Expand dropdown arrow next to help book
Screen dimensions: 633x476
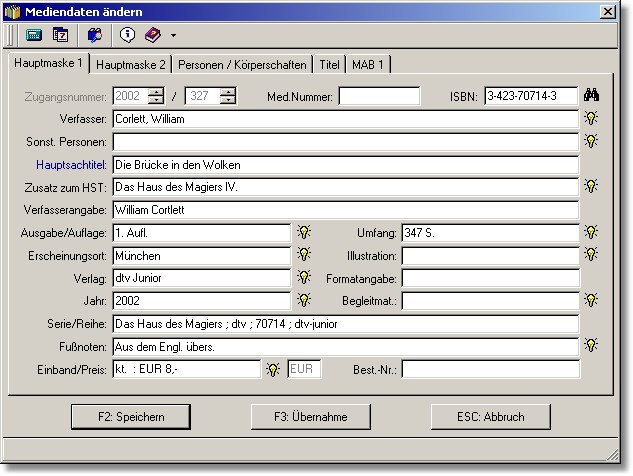point(173,36)
